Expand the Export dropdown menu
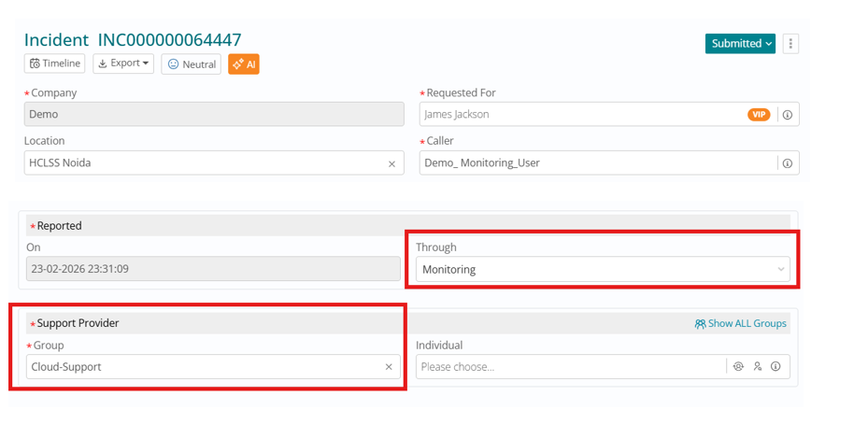The image size is (868, 438). click(x=123, y=64)
